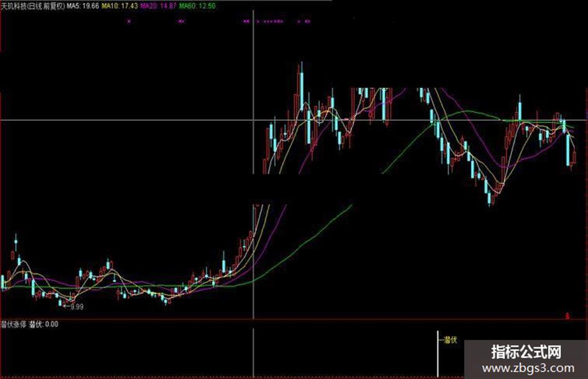588x379 pixels.
Task: Select the MA10: 17.43 indicator label
Action: pyautogui.click(x=119, y=6)
